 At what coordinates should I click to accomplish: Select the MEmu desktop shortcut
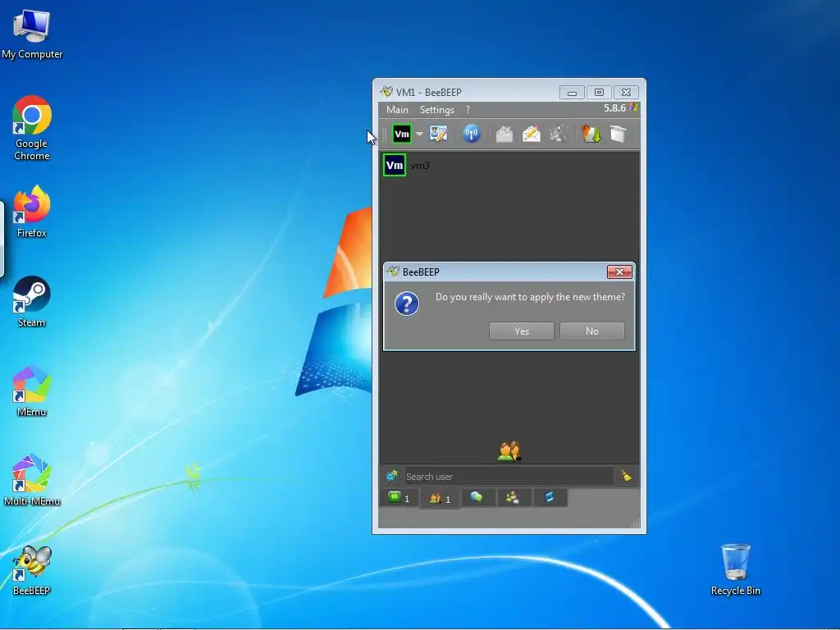click(32, 391)
